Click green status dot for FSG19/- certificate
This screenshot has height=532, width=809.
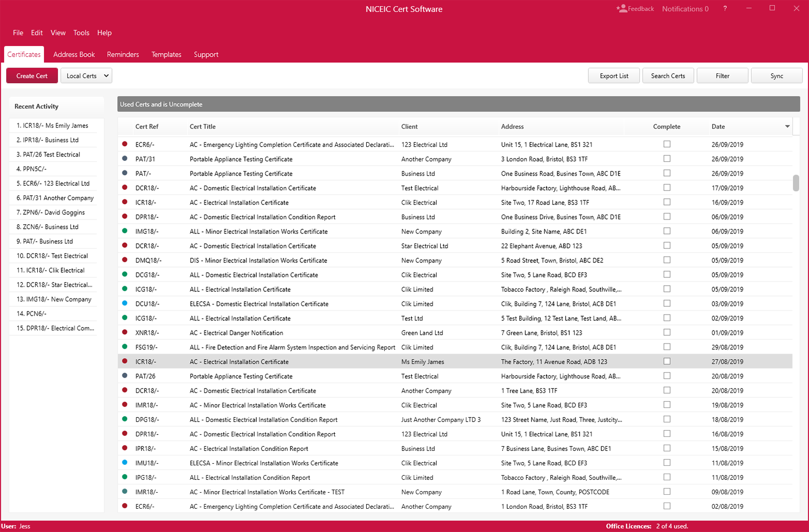(x=125, y=347)
